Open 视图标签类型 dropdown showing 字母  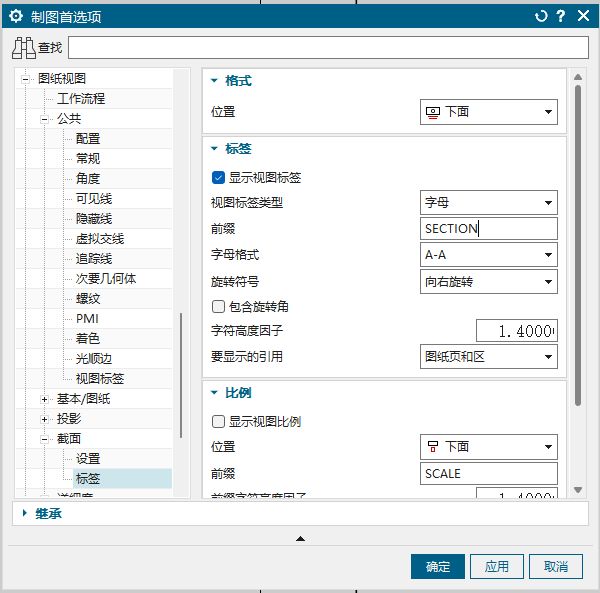pos(489,202)
